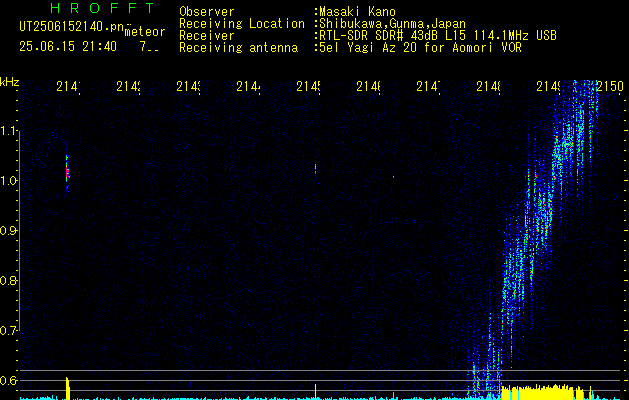Click the word meteor under the file name
The width and height of the screenshot is (629, 400).
point(145,32)
